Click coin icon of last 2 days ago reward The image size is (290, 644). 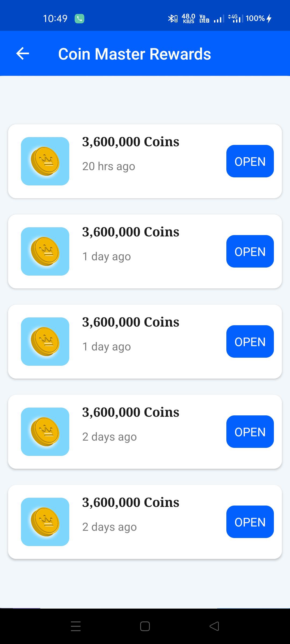click(x=45, y=522)
